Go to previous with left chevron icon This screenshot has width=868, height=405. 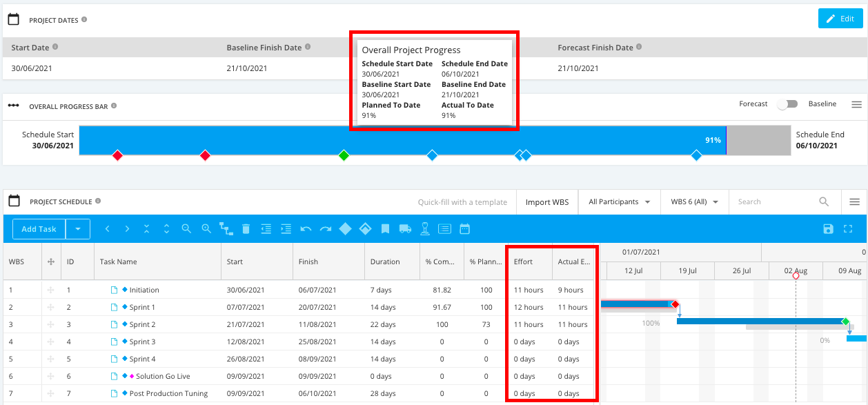[x=107, y=228]
